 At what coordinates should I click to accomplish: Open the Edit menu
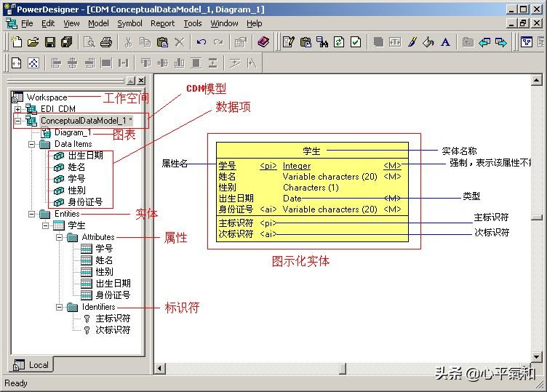[x=48, y=23]
